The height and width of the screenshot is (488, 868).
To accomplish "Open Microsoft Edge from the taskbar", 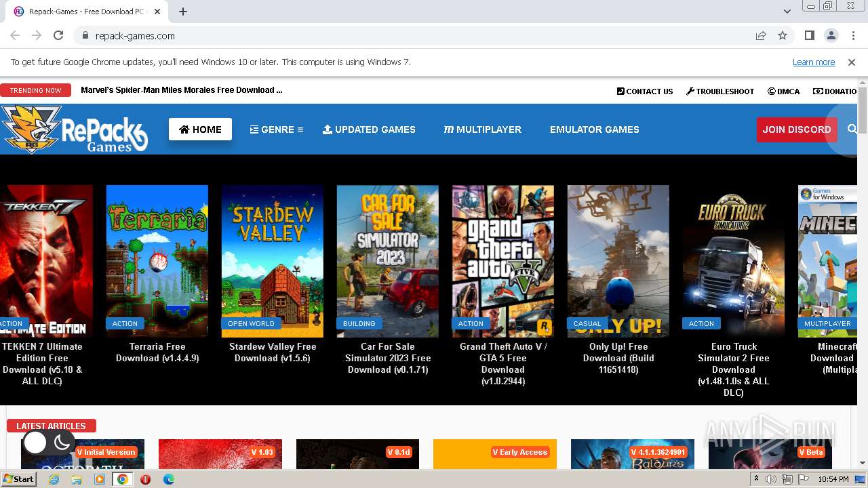I will pyautogui.click(x=169, y=479).
